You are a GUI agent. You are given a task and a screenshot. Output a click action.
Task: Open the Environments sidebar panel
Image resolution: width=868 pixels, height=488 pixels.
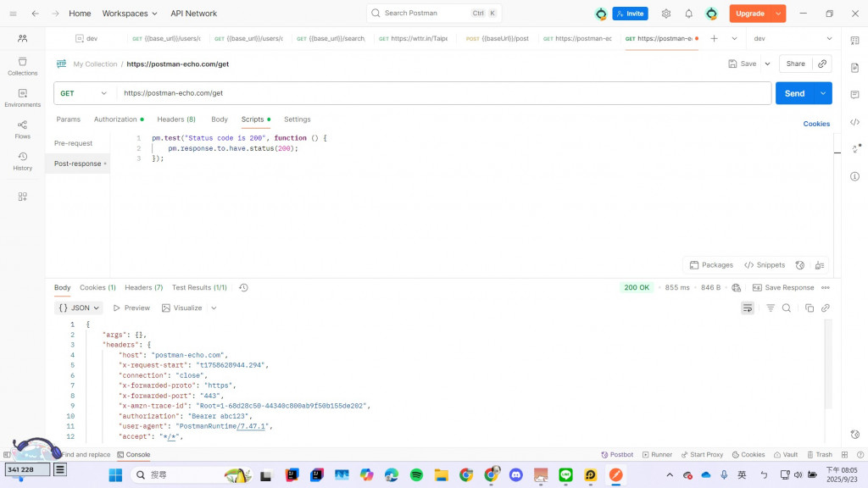(x=22, y=97)
